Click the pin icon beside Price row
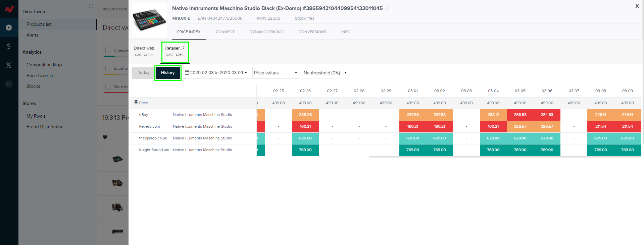The width and height of the screenshot is (644, 245). click(x=136, y=103)
